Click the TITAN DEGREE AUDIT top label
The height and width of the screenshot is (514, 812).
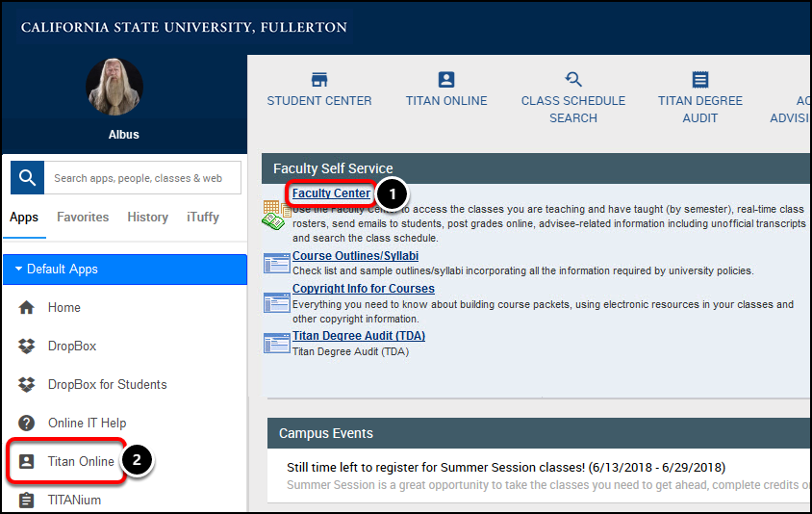[700, 110]
